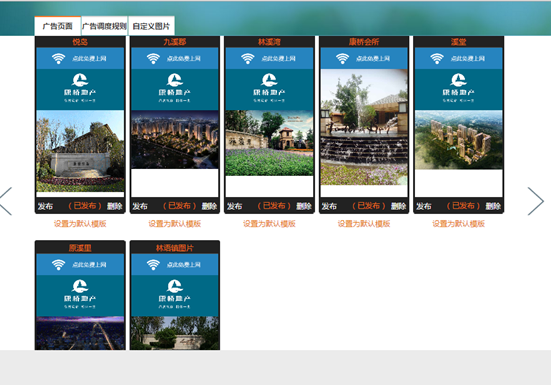Image resolution: width=551 pixels, height=385 pixels.
Task: Click the WiFi icon on the 原溪里 card
Action: [x=58, y=265]
